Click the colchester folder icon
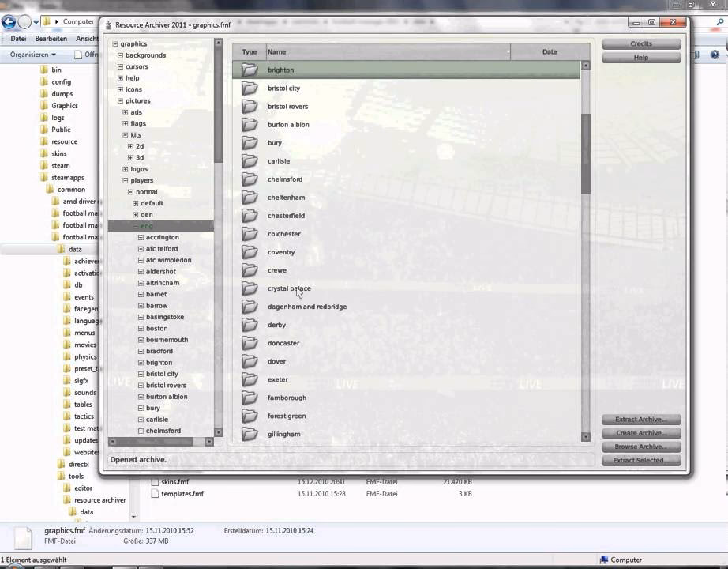The width and height of the screenshot is (728, 569). pos(250,233)
